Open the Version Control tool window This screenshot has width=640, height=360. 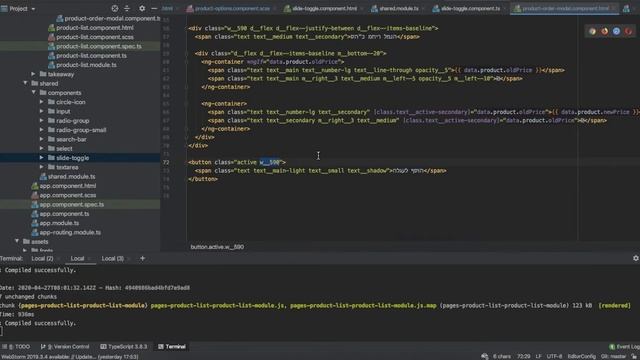(x=65, y=347)
